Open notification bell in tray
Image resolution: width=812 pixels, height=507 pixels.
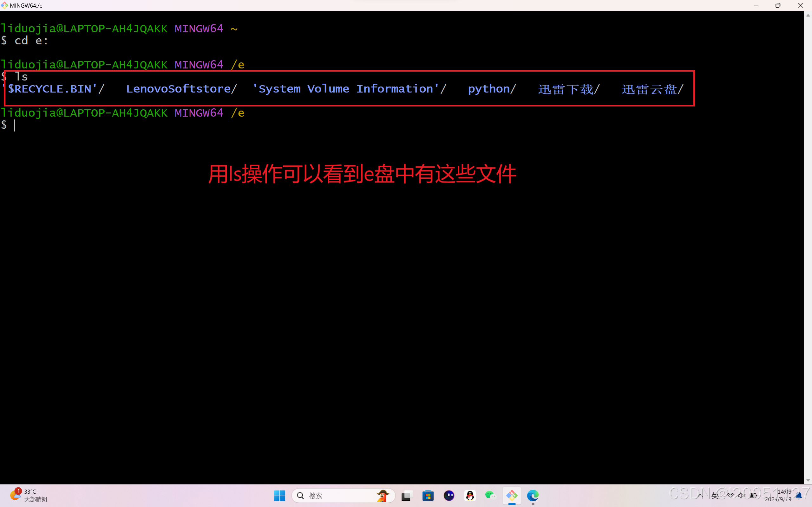coord(799,496)
